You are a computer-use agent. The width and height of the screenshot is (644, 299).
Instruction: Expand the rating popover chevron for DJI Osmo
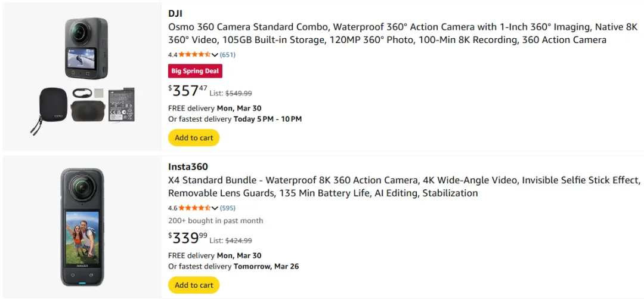point(215,55)
